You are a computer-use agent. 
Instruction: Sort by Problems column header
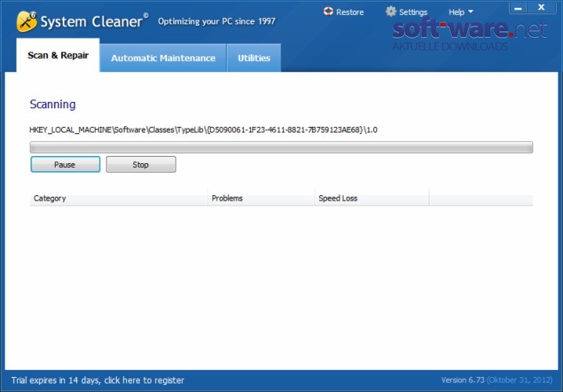261,198
